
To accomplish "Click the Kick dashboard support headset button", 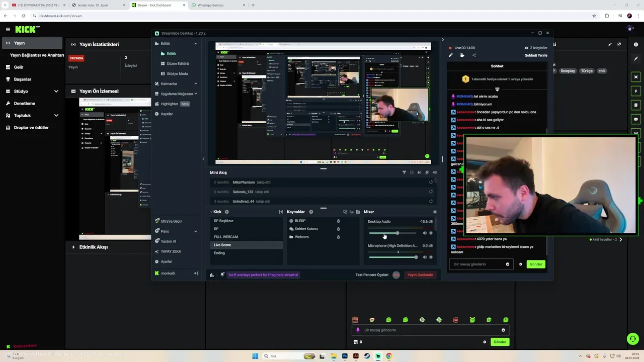I will 632,338.
